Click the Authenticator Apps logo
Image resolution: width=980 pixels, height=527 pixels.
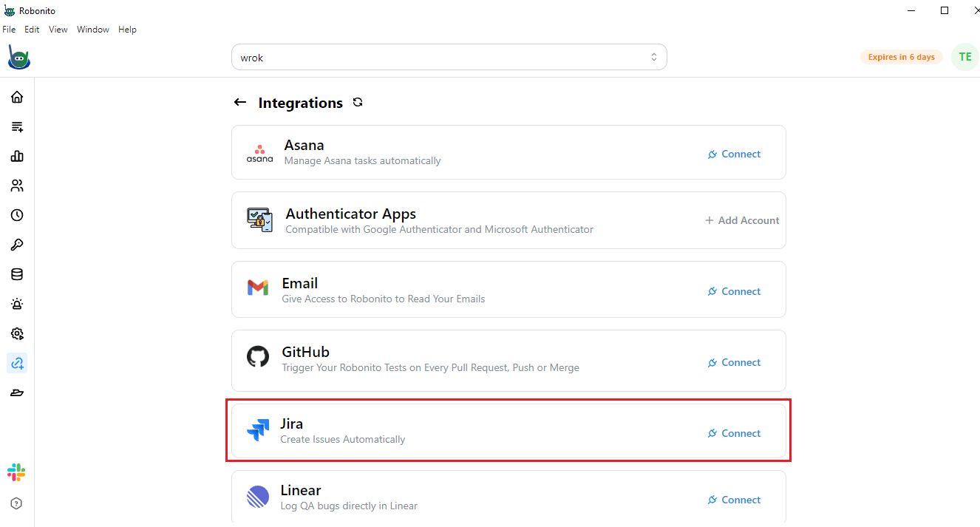point(259,220)
